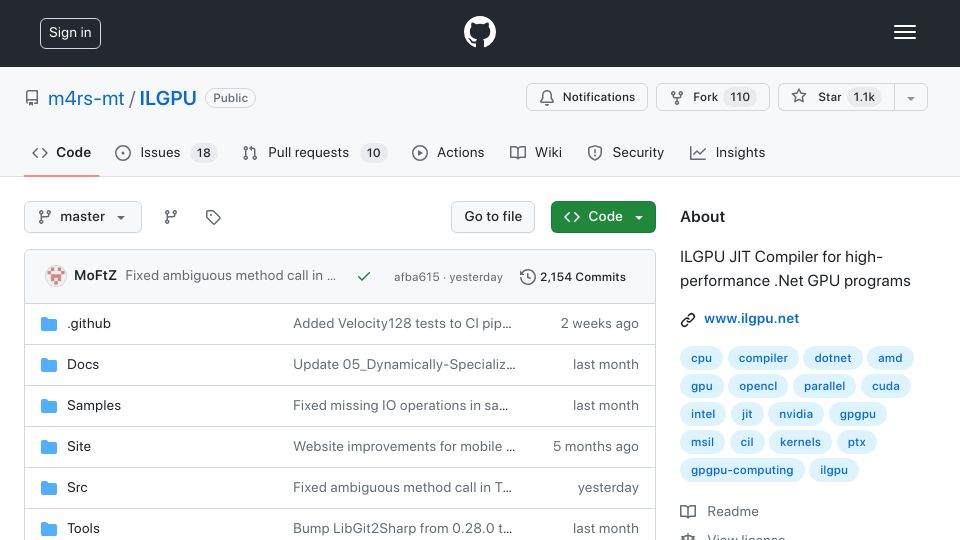
Task: Click MoFtZ avatar image
Action: pyautogui.click(x=56, y=276)
